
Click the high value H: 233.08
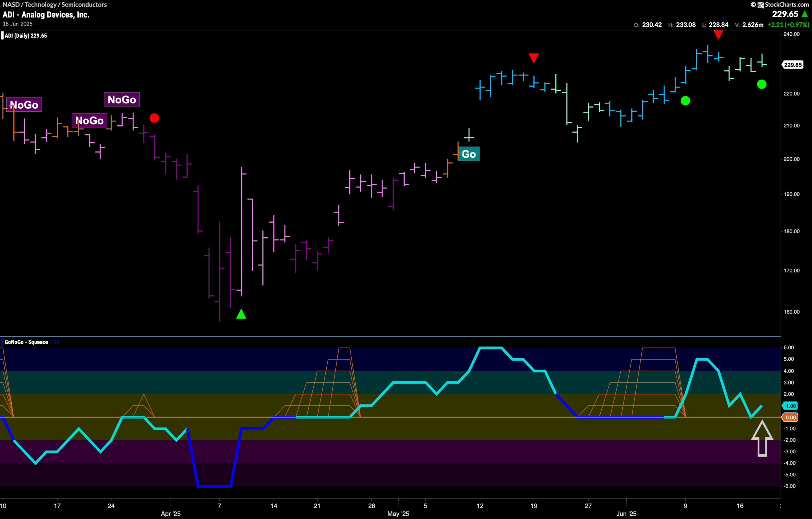tap(682, 25)
